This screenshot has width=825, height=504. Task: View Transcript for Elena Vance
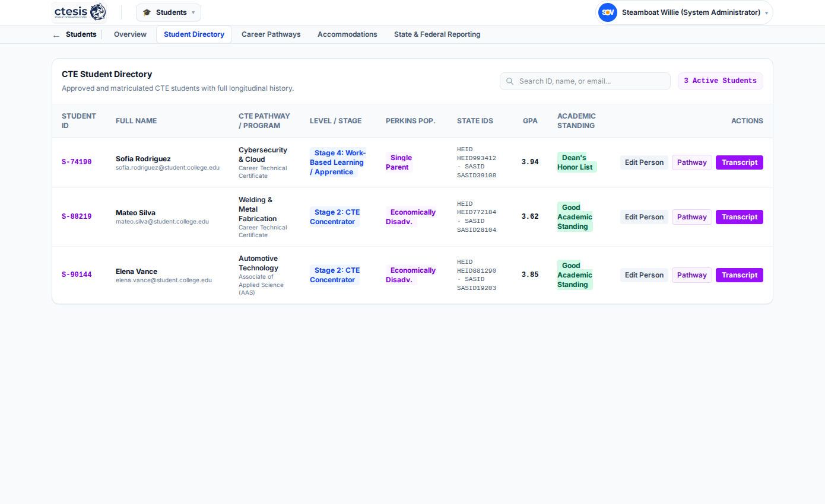[740, 275]
